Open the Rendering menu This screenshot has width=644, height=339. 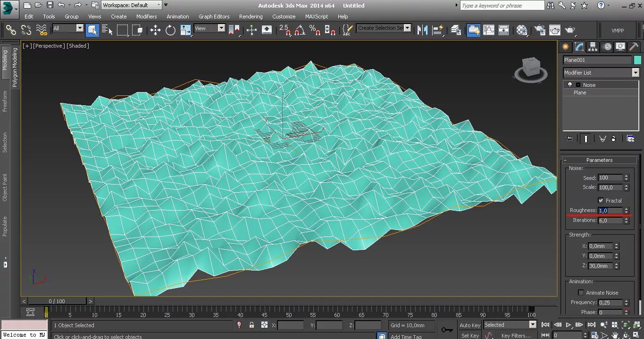coord(251,17)
